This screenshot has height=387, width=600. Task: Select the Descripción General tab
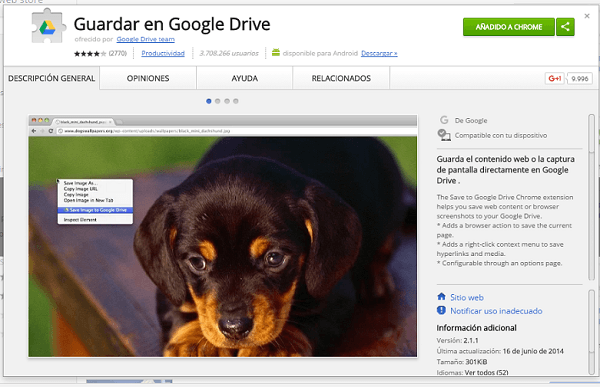pos(52,78)
